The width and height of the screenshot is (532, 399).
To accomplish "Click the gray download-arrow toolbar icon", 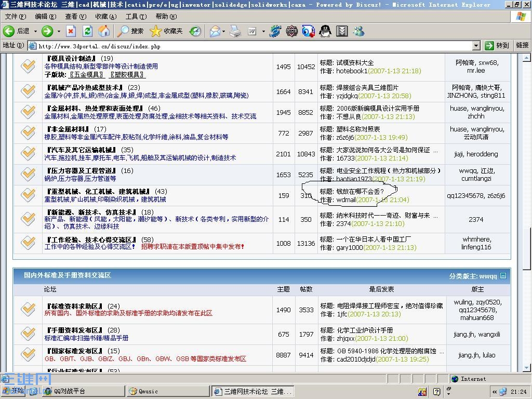I will pos(342,31).
